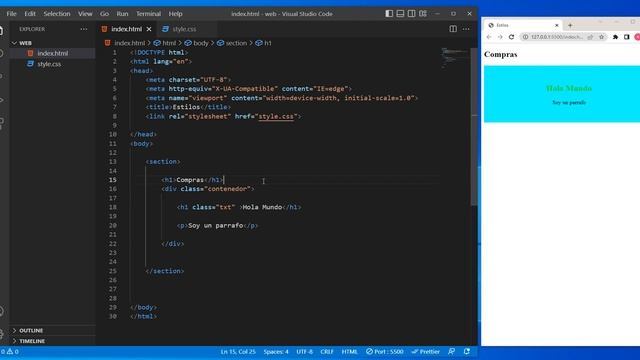Click the h1 breadcrumb segment
640x360 pixels.
pyautogui.click(x=268, y=43)
